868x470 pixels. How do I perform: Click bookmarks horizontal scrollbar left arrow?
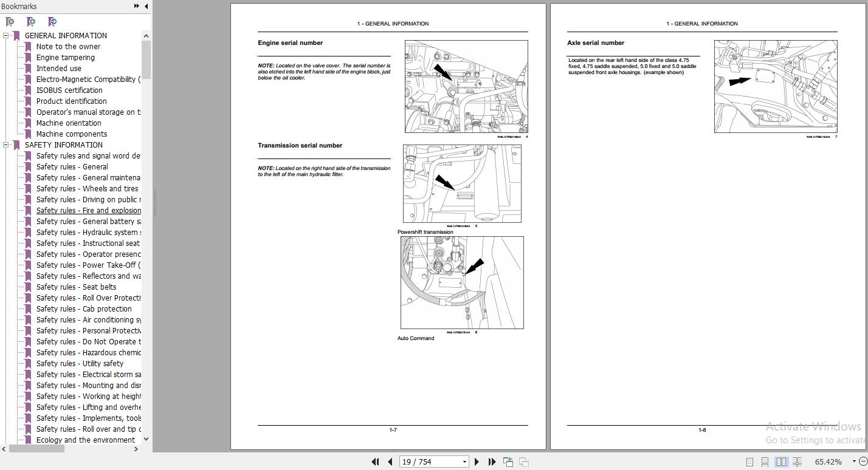coord(5,449)
